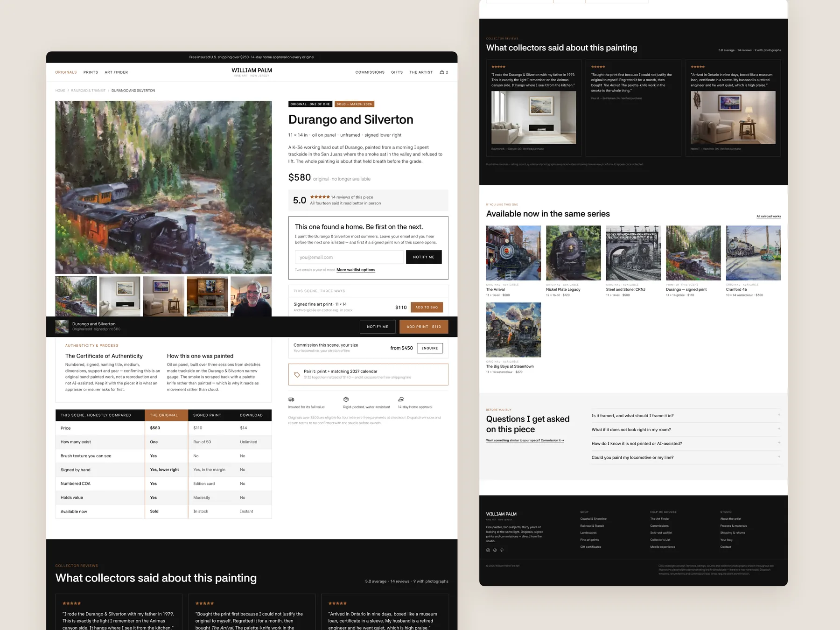Click the you@email.com input field
The image size is (840, 630).
pos(349,257)
